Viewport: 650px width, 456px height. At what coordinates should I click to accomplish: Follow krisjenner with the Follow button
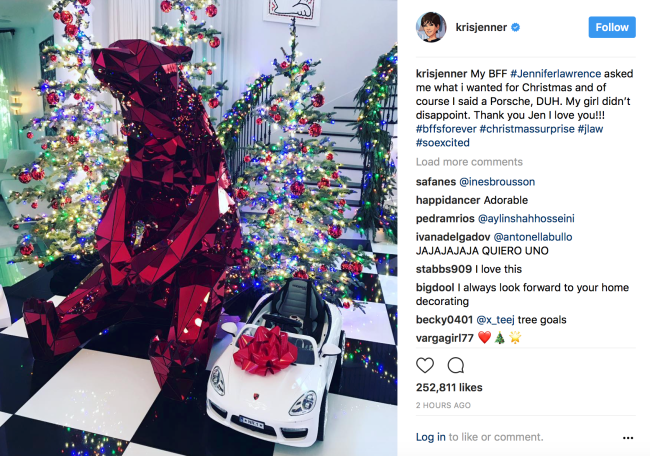click(612, 27)
